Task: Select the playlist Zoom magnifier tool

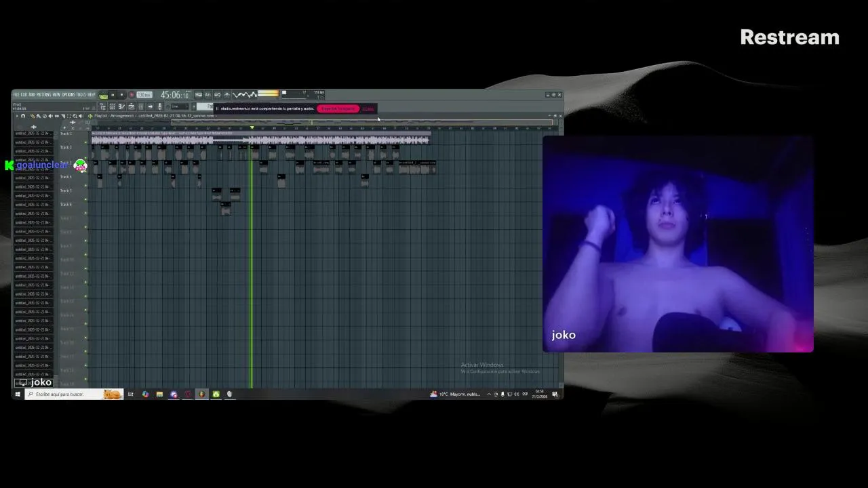Action: (75, 116)
